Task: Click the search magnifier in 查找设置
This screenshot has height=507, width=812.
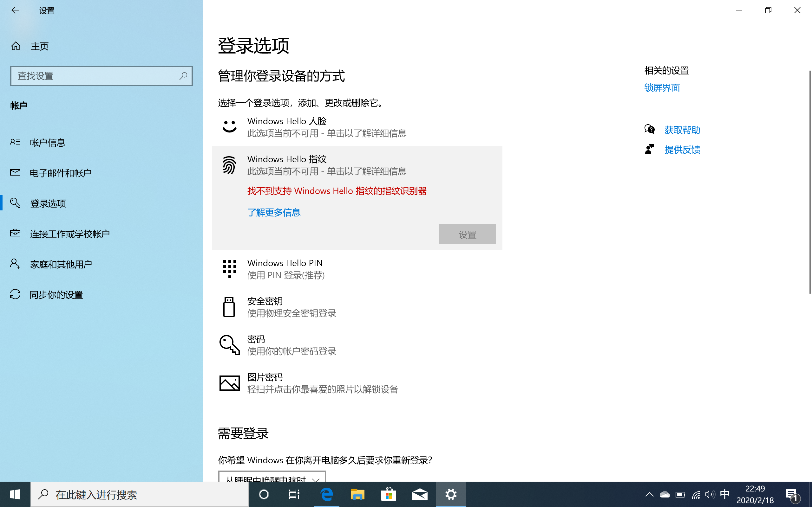Action: pyautogui.click(x=183, y=76)
